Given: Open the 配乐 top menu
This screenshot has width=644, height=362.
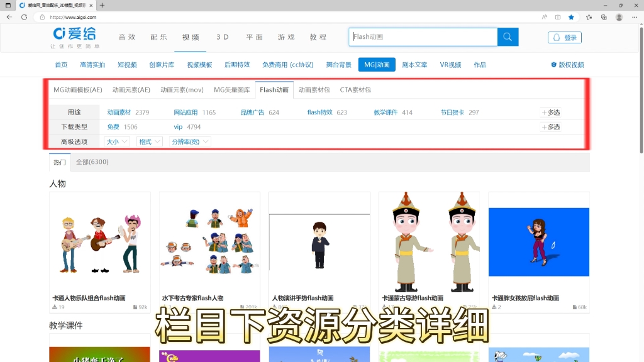Looking at the screenshot, I should pos(158,37).
